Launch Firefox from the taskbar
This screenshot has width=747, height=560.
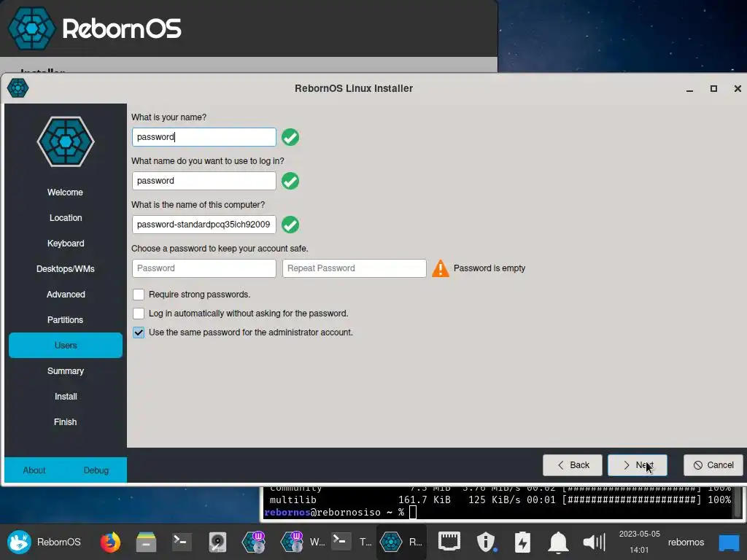click(x=110, y=542)
